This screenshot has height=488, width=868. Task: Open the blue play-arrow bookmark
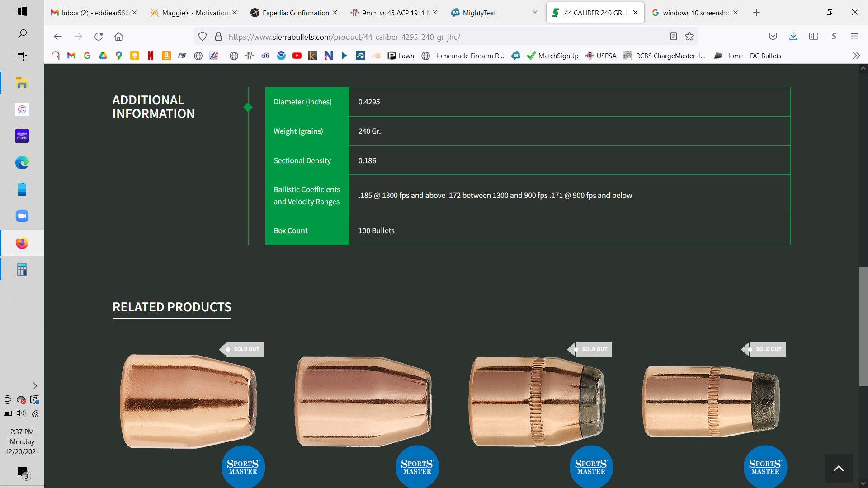click(x=344, y=56)
